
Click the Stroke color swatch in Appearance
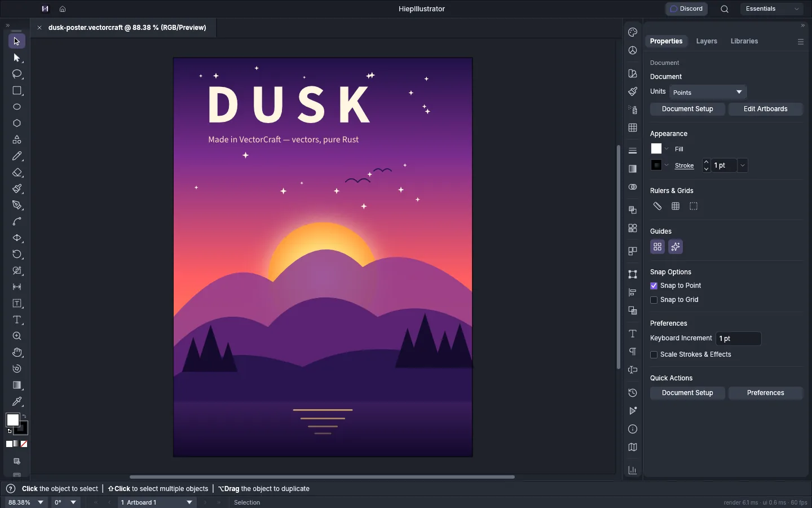656,165
